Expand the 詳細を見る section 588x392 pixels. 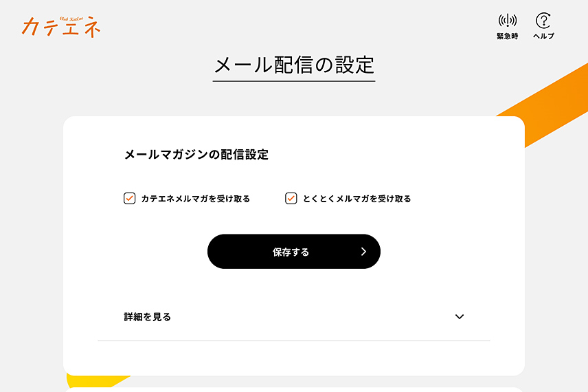[x=148, y=317]
